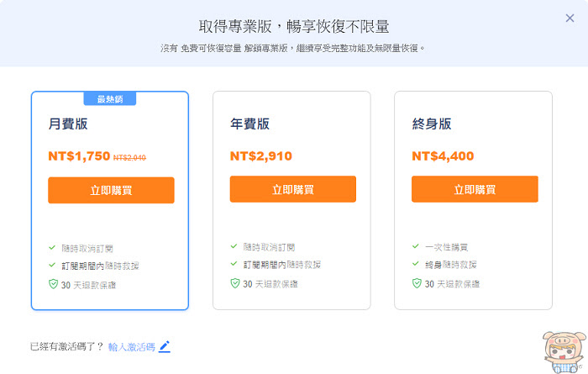Click the pig mascot icon in the corner

click(x=564, y=352)
